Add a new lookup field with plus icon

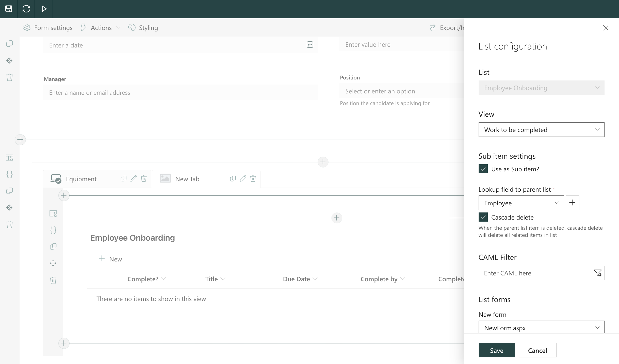click(x=572, y=203)
